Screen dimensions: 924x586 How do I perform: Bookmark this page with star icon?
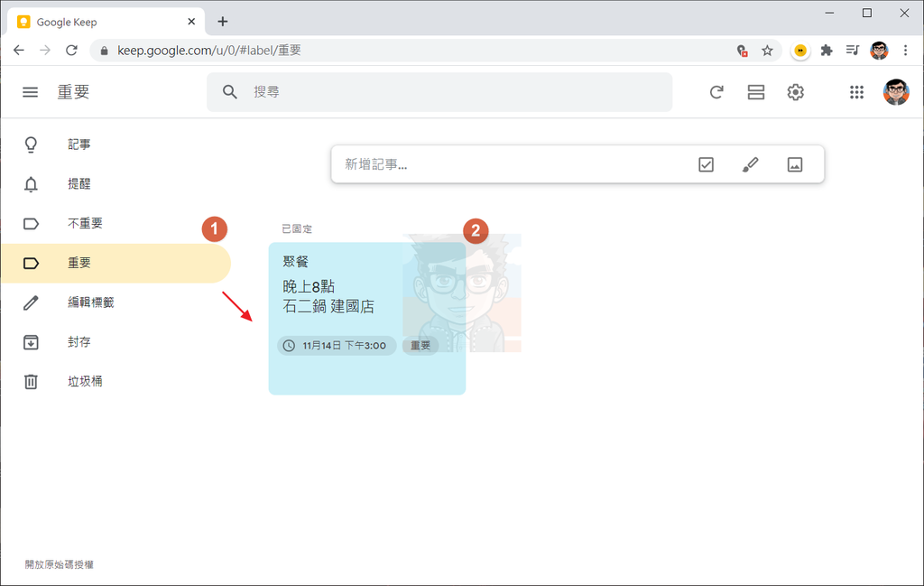[767, 51]
